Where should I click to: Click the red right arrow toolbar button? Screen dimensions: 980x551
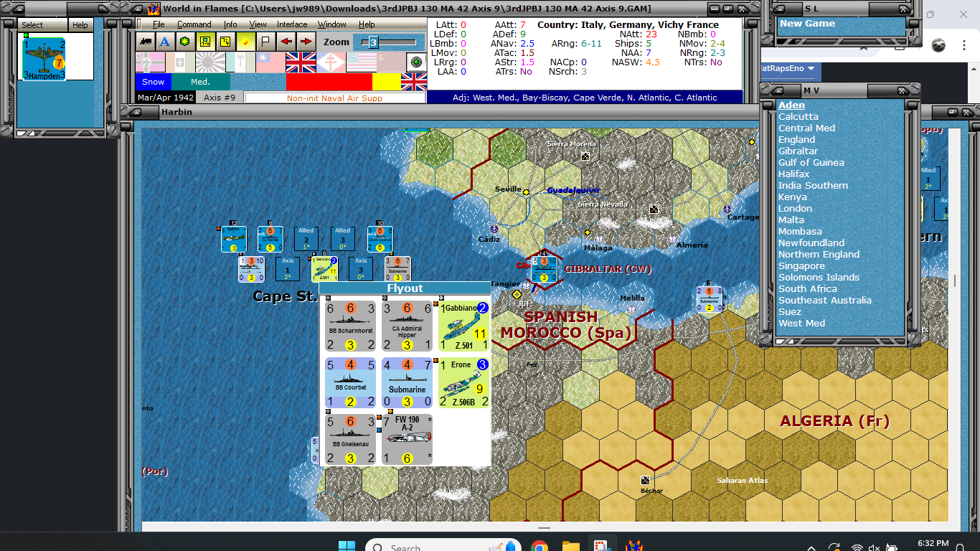coord(306,42)
